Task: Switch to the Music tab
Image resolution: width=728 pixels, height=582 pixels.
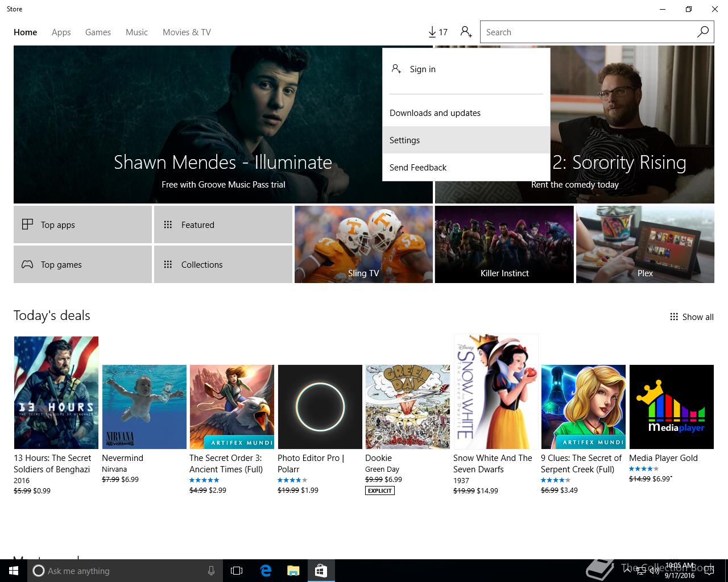Action: (136, 32)
